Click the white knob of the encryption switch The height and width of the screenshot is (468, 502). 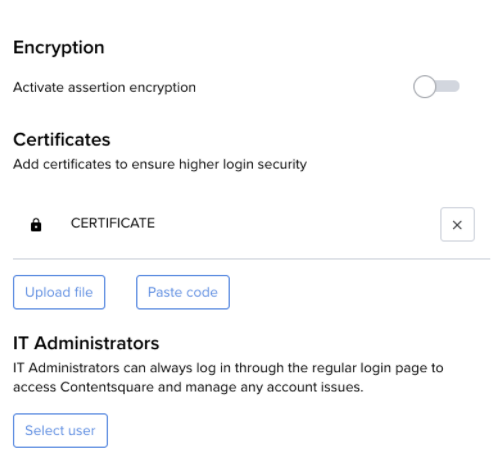point(424,87)
